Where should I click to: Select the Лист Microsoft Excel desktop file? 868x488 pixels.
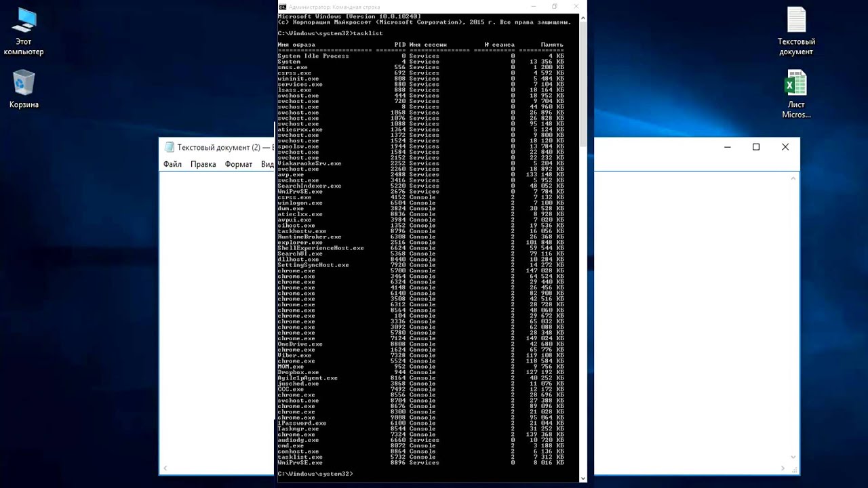coord(796,96)
